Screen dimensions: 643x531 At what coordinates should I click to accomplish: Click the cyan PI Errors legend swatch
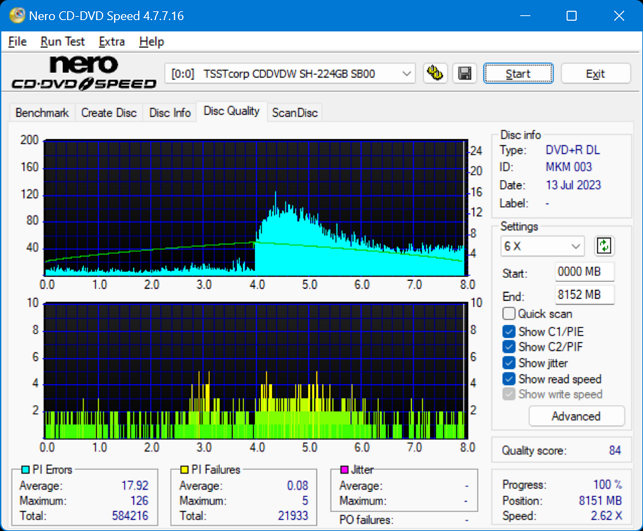click(25, 469)
